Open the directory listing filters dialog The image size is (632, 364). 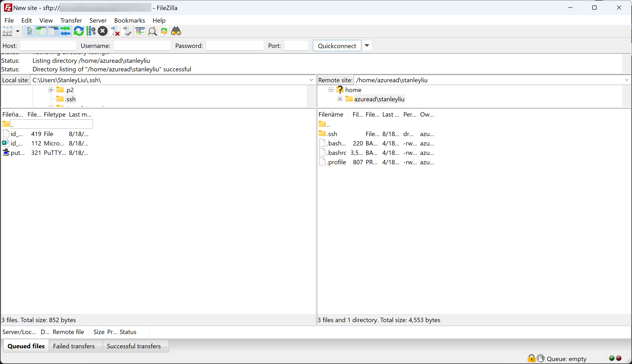pyautogui.click(x=140, y=31)
